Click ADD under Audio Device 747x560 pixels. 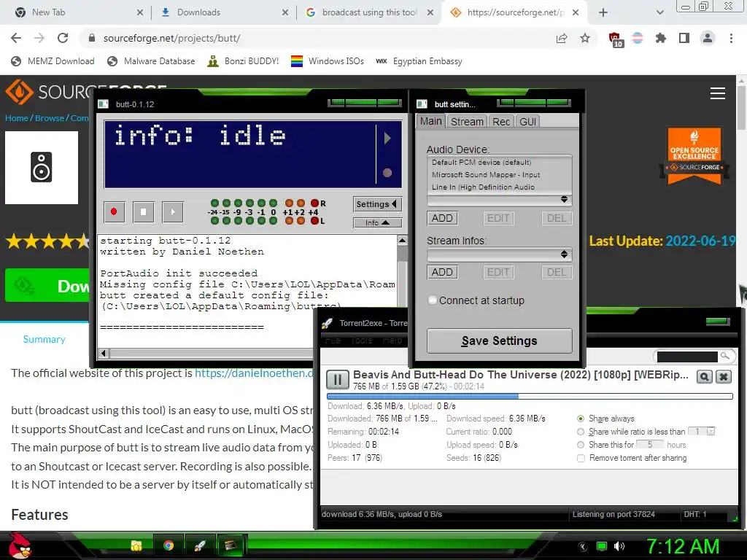click(x=442, y=218)
